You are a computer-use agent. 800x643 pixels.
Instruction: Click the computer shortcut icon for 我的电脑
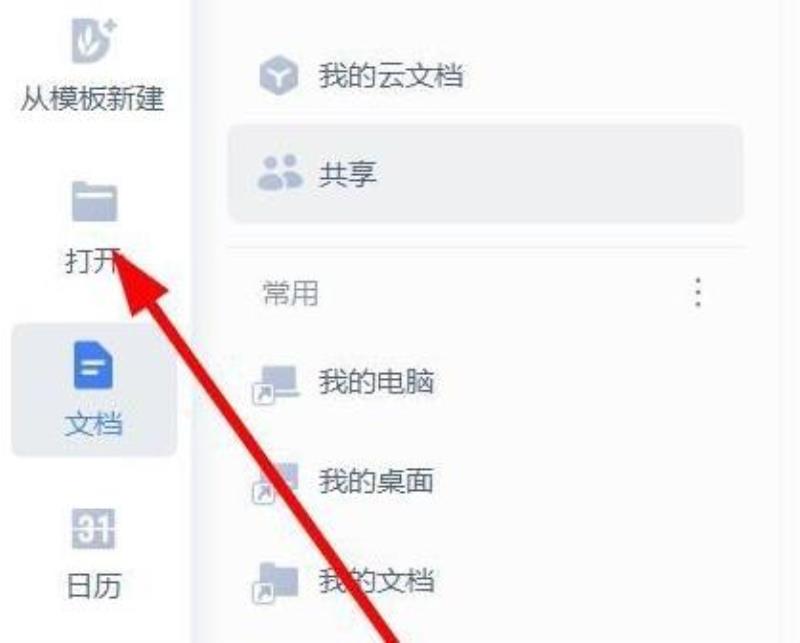[x=276, y=384]
